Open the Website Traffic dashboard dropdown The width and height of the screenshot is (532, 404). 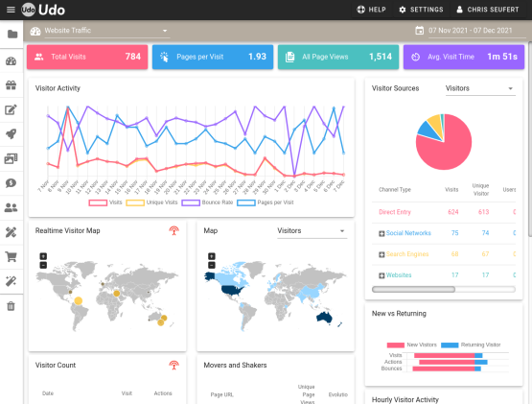click(106, 31)
